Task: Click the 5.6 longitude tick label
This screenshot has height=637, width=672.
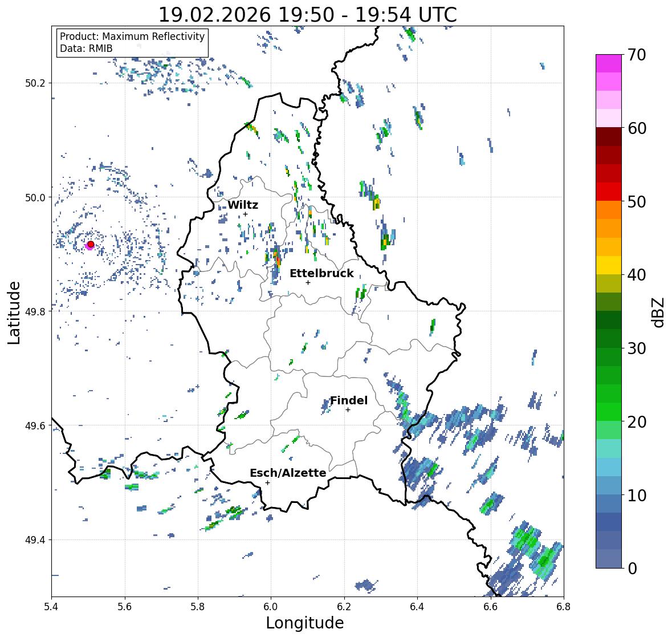Action: click(x=125, y=606)
